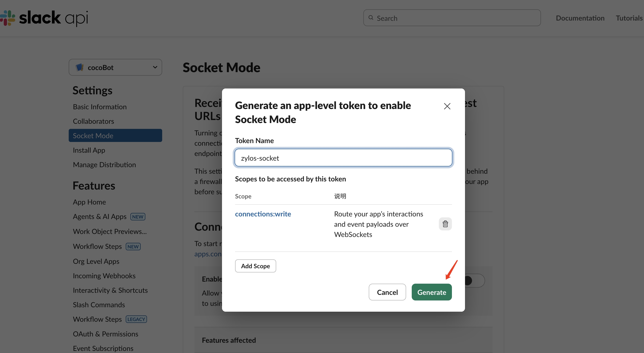Click the Add Scope button
644x353 pixels.
tap(255, 266)
